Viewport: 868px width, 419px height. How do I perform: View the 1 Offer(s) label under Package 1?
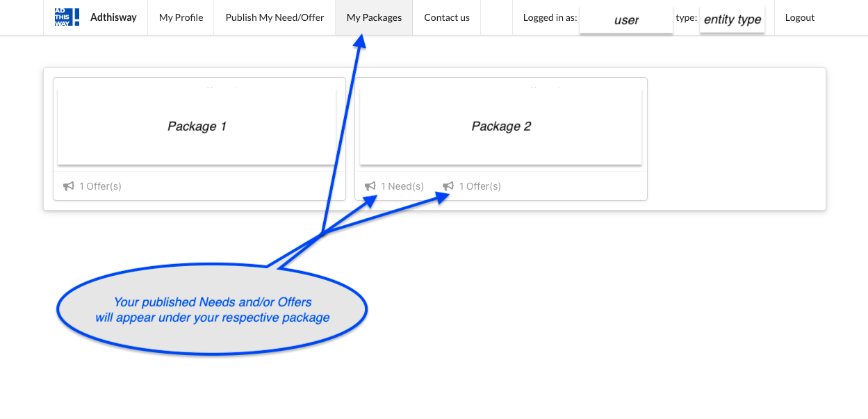pos(100,186)
